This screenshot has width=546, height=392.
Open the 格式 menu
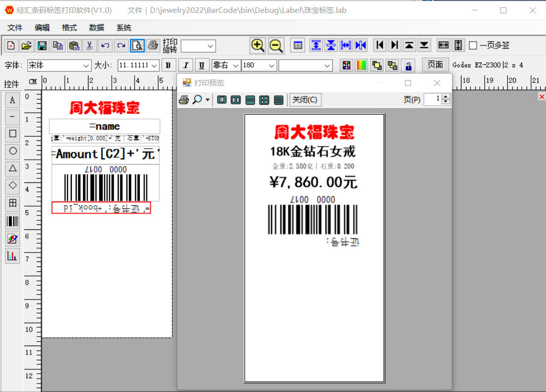pyautogui.click(x=69, y=28)
